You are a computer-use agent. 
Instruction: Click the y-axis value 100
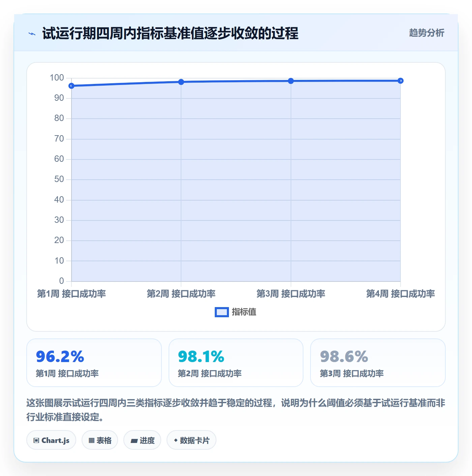tap(57, 78)
